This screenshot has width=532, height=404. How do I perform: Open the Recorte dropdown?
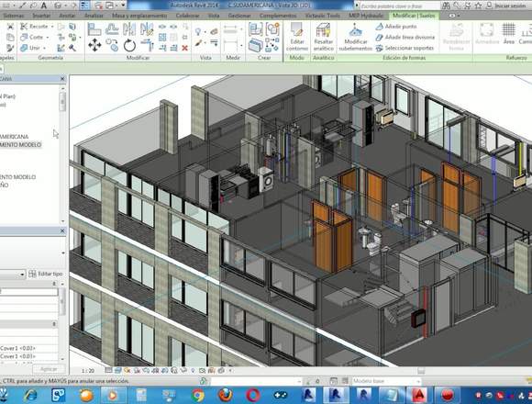tap(52, 27)
